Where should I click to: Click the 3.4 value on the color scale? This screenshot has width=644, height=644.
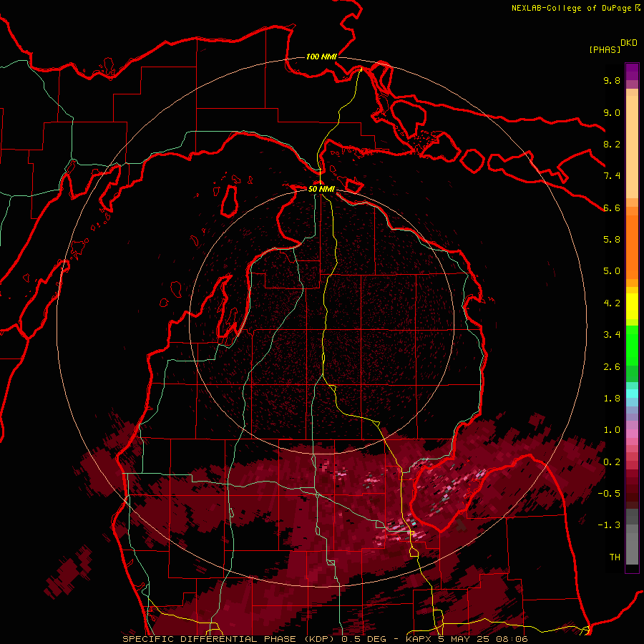tap(612, 335)
